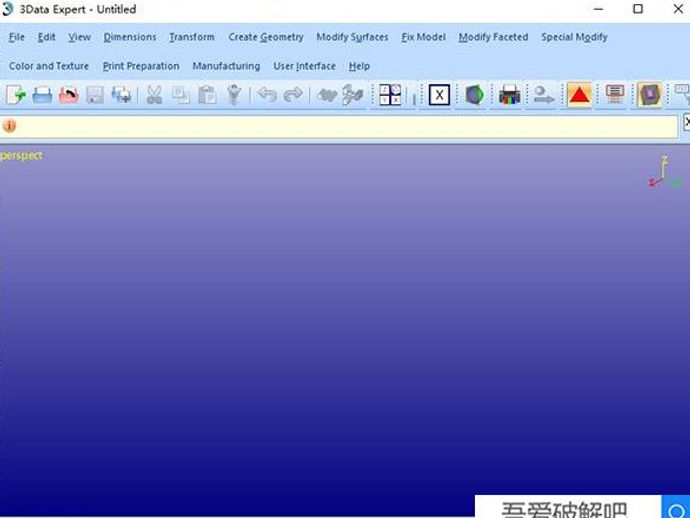Click the 3Data Expert app icon in title bar

coord(7,9)
